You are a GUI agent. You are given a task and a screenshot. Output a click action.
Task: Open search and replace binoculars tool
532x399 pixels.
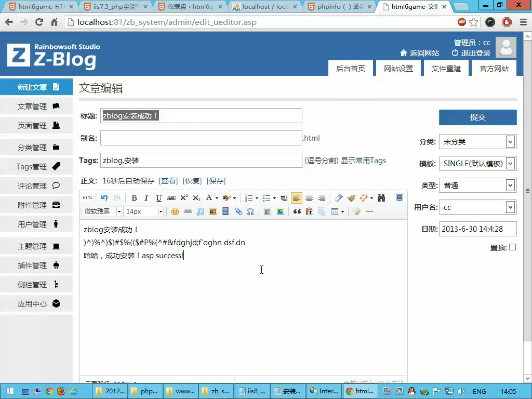[x=381, y=198]
